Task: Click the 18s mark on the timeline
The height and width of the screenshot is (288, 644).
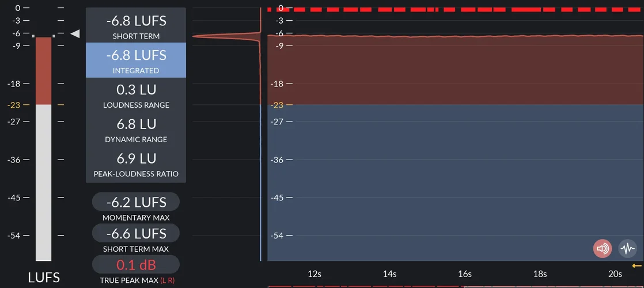Action: pyautogui.click(x=540, y=274)
